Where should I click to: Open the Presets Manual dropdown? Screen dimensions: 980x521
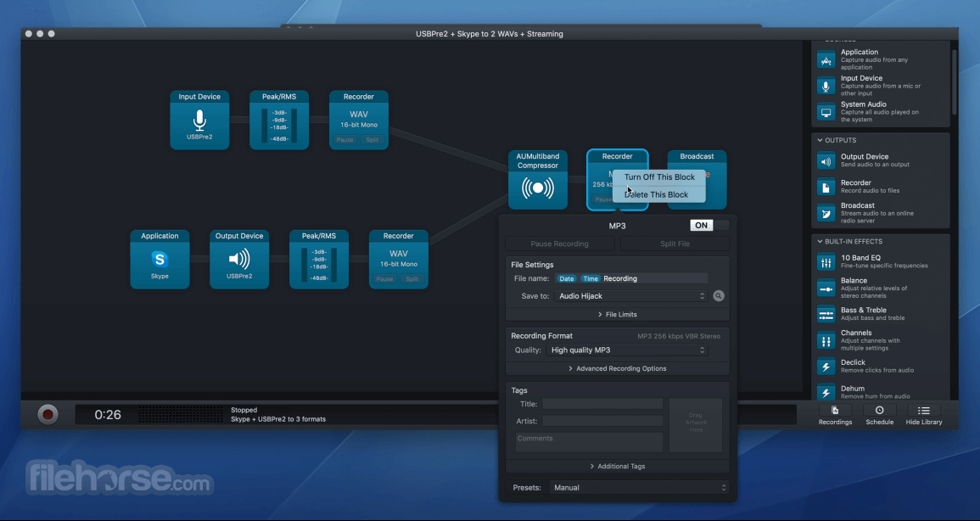click(x=639, y=488)
